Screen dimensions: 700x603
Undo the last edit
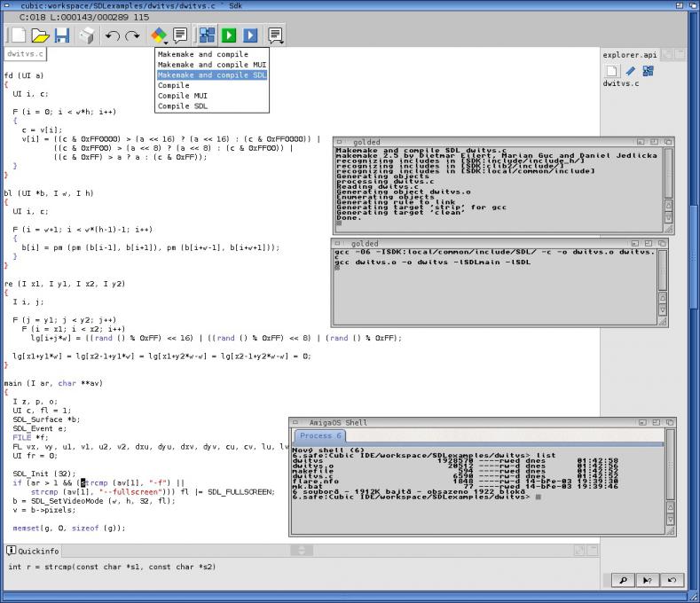click(112, 35)
